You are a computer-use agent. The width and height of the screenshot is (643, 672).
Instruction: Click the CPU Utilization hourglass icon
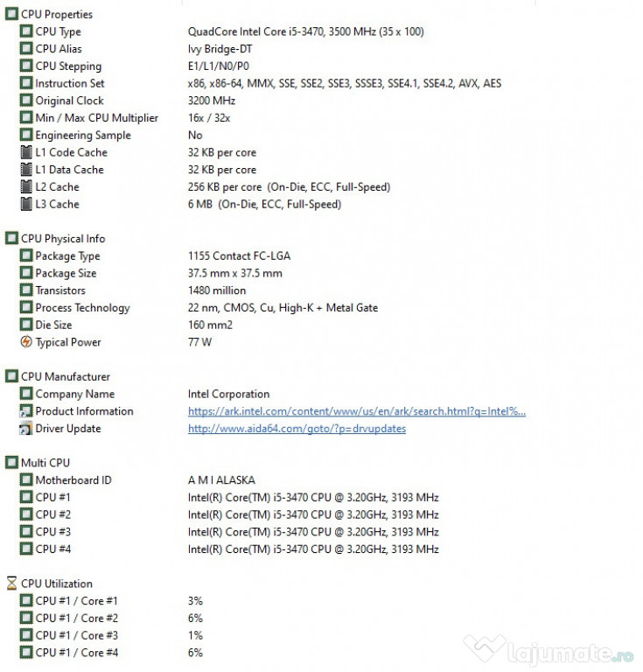coord(11,584)
